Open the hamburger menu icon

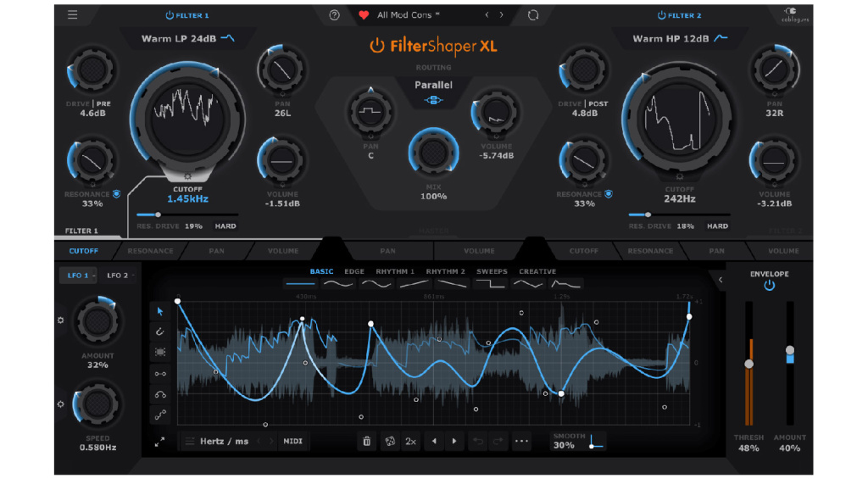[x=73, y=15]
